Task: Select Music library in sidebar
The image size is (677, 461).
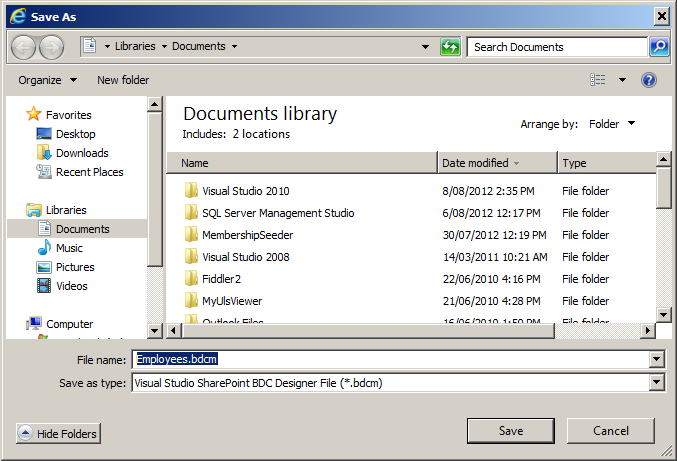Action: point(69,248)
